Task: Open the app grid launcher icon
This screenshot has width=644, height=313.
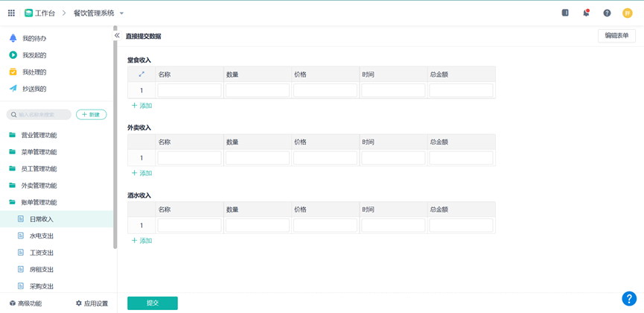Action: 11,13
